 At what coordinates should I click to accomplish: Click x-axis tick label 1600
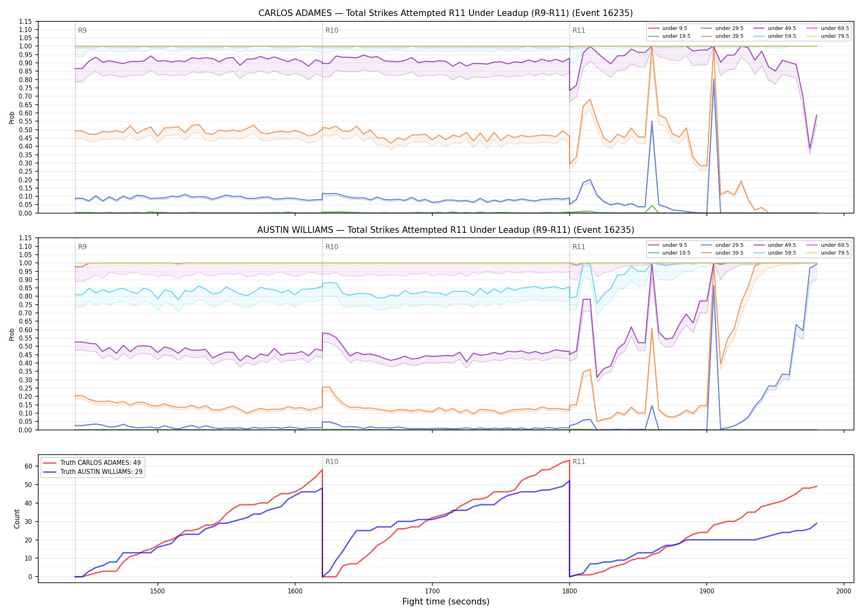click(x=295, y=591)
